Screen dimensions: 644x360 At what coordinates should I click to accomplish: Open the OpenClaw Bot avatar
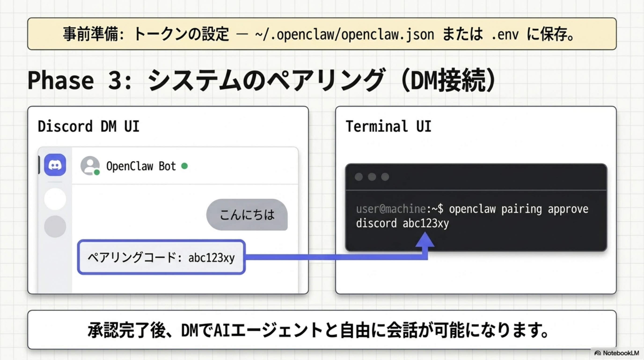click(x=91, y=166)
